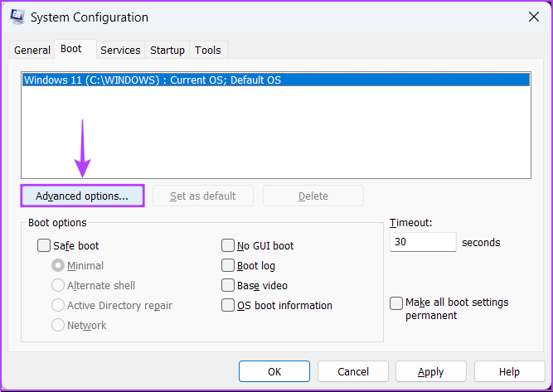553x392 pixels.
Task: Check the Base video option
Action: click(x=228, y=285)
